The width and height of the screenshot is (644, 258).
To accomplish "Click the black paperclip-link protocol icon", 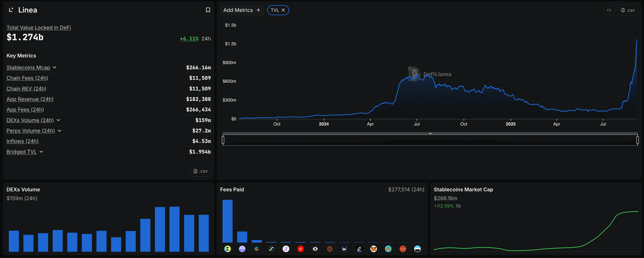I will pyautogui.click(x=359, y=249).
